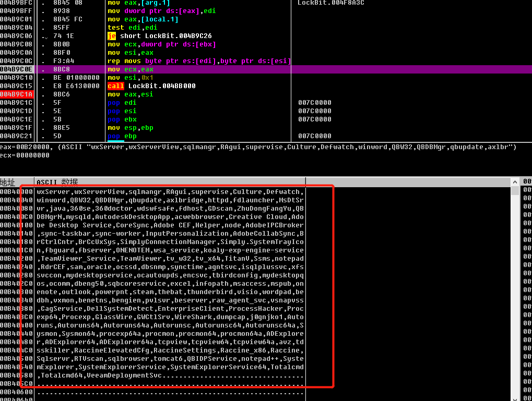Select the test edi,edi instruction line
Image resolution: width=532 pixels, height=401 pixels.
tap(132, 28)
